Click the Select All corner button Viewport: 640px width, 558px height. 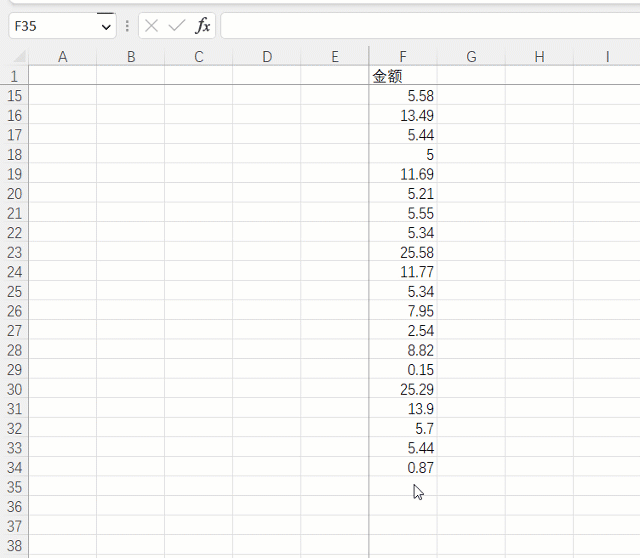(x=14, y=57)
